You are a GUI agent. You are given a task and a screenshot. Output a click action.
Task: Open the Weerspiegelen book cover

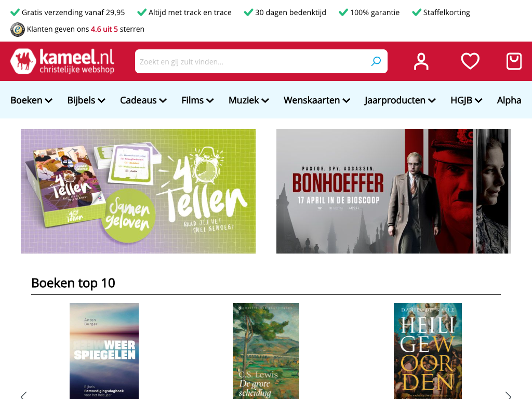104,351
